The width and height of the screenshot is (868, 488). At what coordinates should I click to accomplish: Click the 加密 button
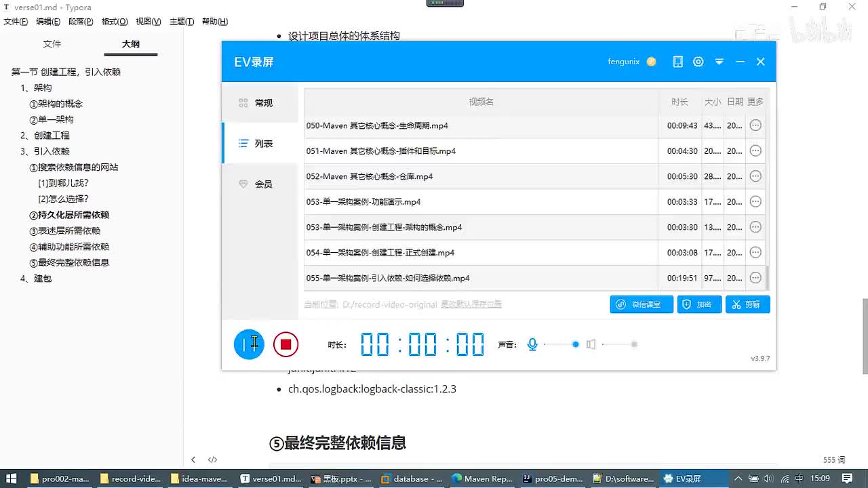(699, 304)
